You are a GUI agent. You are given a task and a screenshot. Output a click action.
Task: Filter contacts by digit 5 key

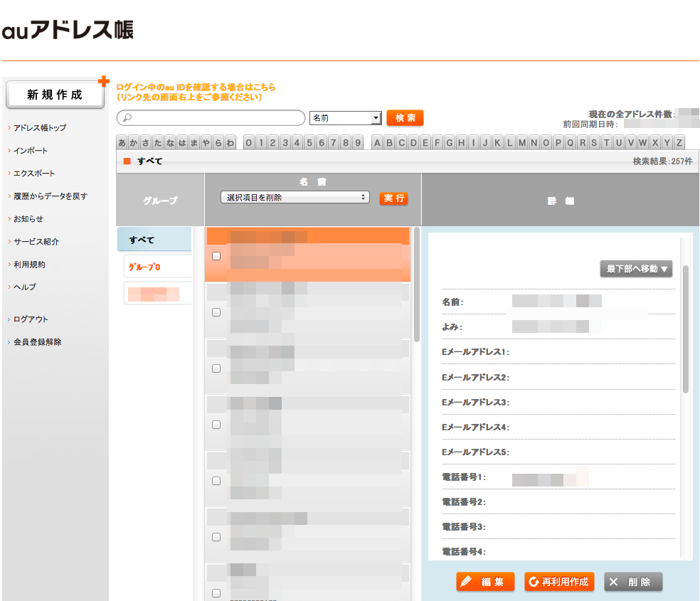tap(309, 143)
